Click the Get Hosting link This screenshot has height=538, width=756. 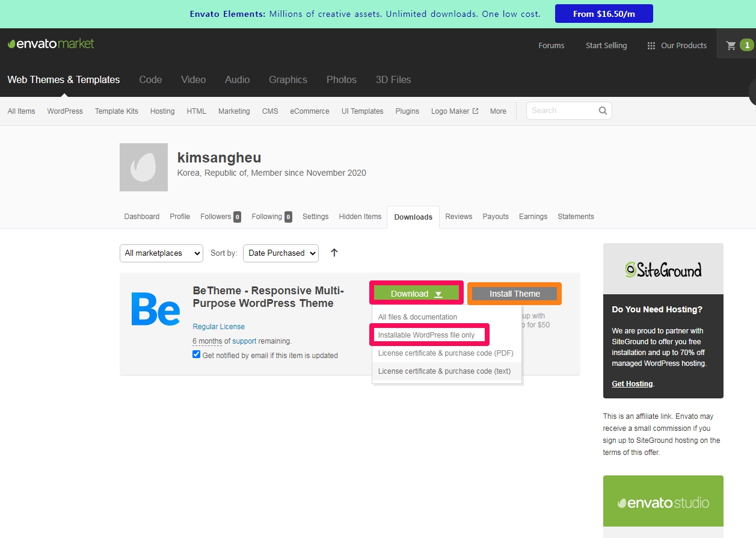click(632, 384)
